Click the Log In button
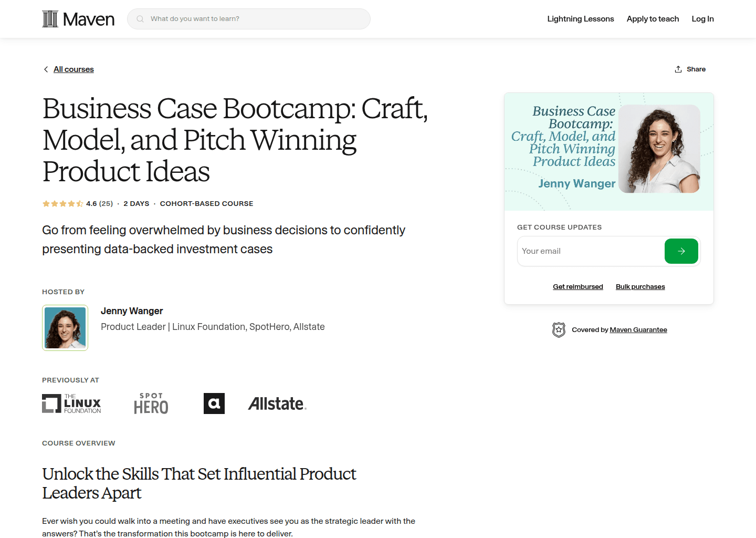Viewport: 756px width, 538px height. tap(702, 18)
